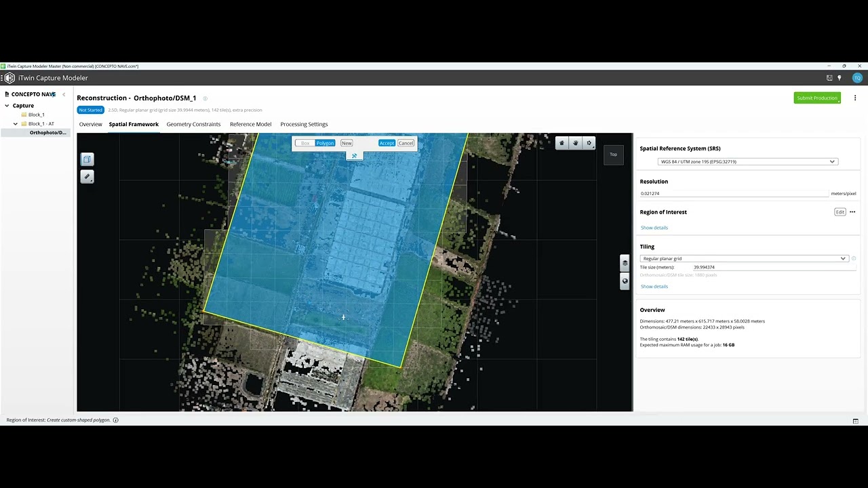Open the TQ user avatar menu
This screenshot has width=868, height=488.
pos(857,78)
